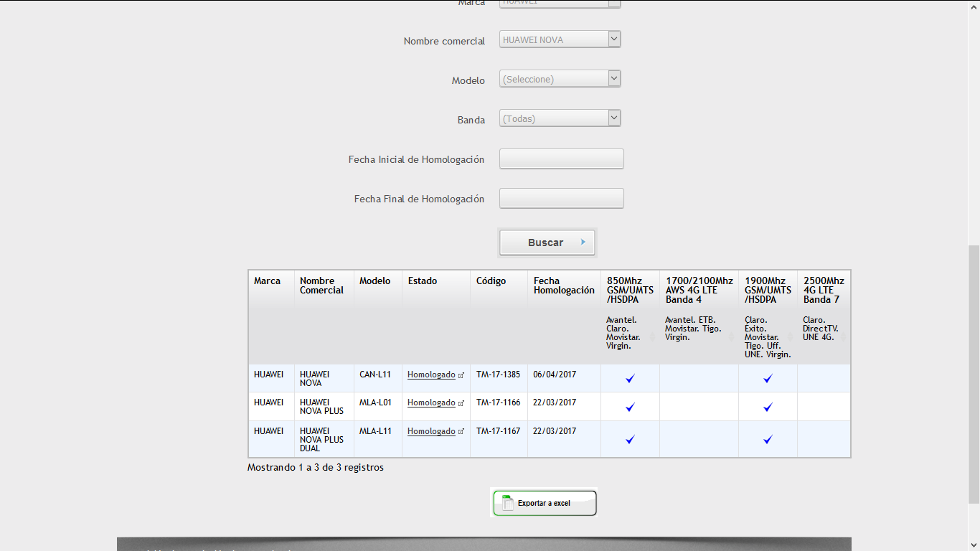Click external link icon in CAN-L11 row
This screenshot has height=551, width=980.
[461, 375]
